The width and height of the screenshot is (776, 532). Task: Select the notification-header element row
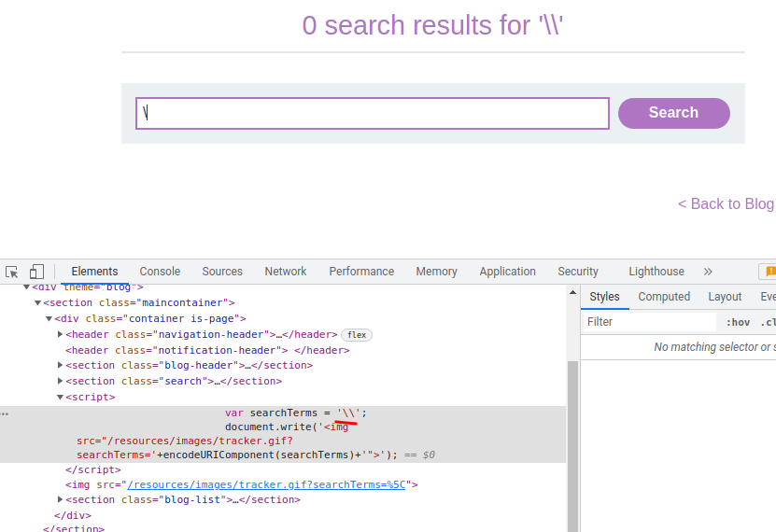[207, 350]
